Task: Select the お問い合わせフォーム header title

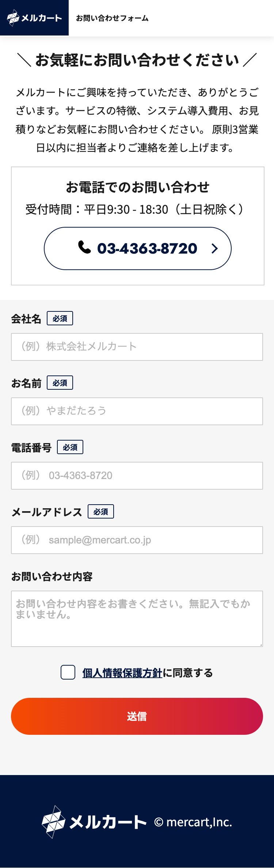Action: coord(112,18)
